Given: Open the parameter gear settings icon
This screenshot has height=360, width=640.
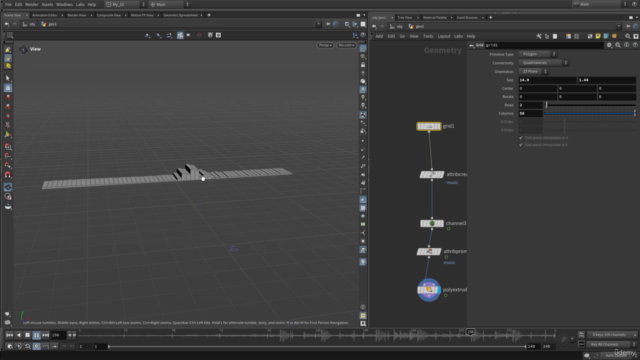Looking at the screenshot, I should click(609, 45).
